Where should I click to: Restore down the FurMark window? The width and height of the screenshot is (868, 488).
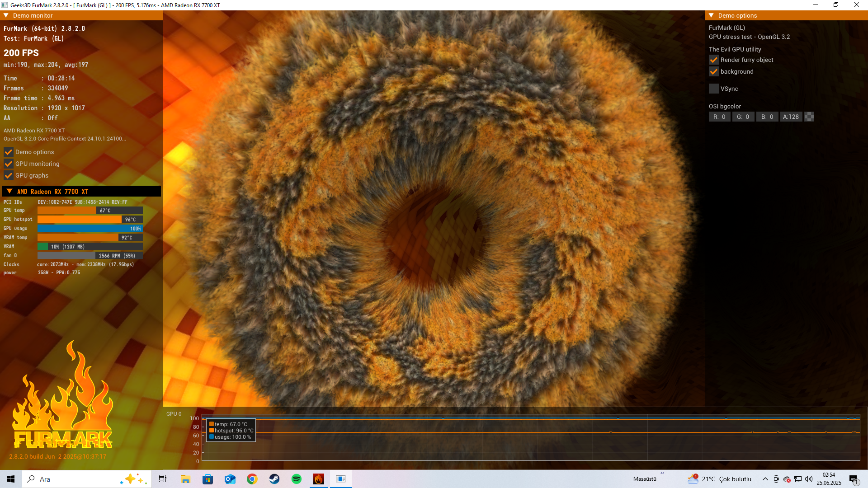(836, 5)
